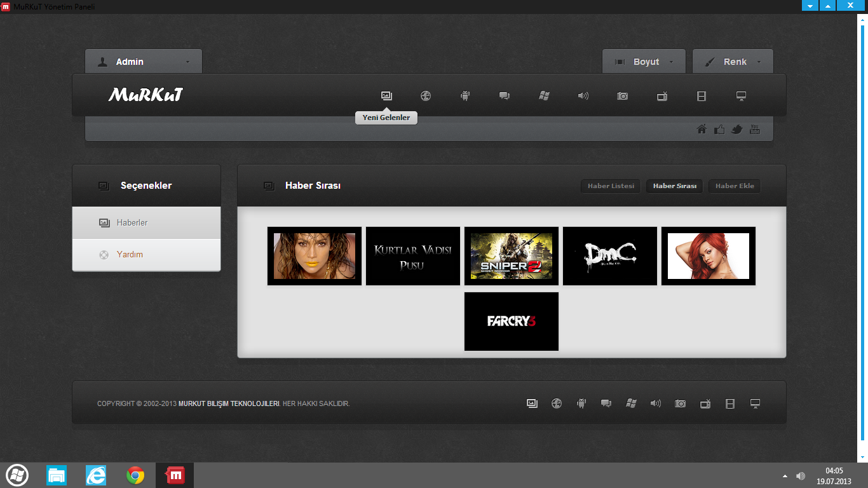Open the Windows flag icon in top navigation
The image size is (868, 488).
click(544, 96)
